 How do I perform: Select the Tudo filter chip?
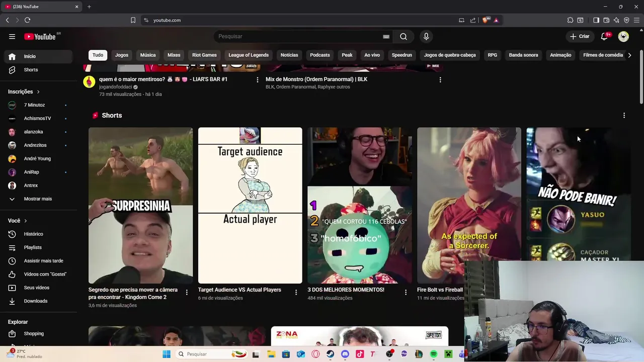[x=98, y=55]
